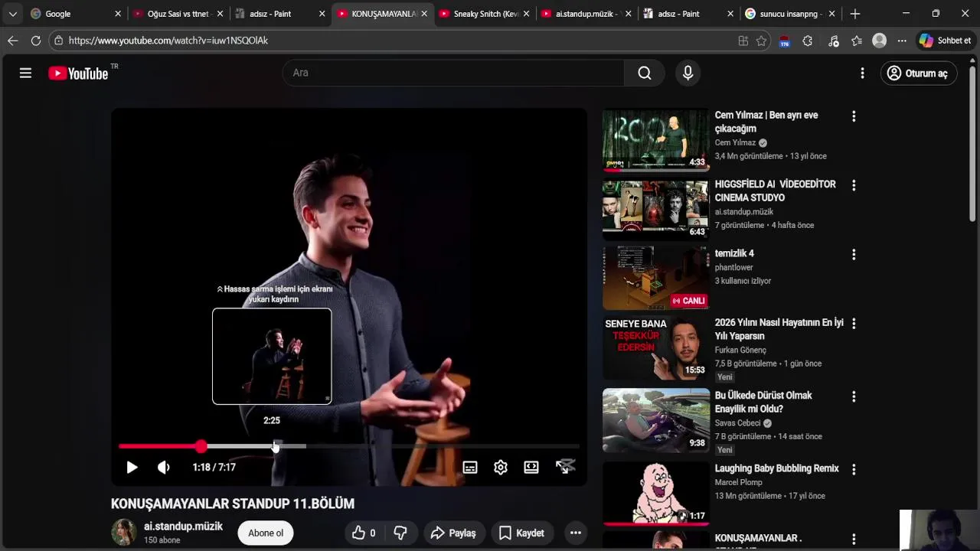Switch to the Google browser tab

click(x=74, y=14)
